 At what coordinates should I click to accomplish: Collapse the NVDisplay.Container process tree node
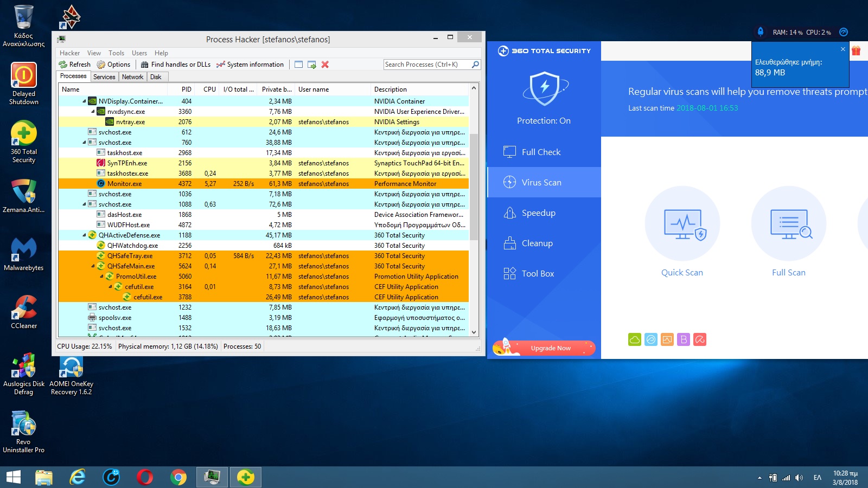coord(84,101)
